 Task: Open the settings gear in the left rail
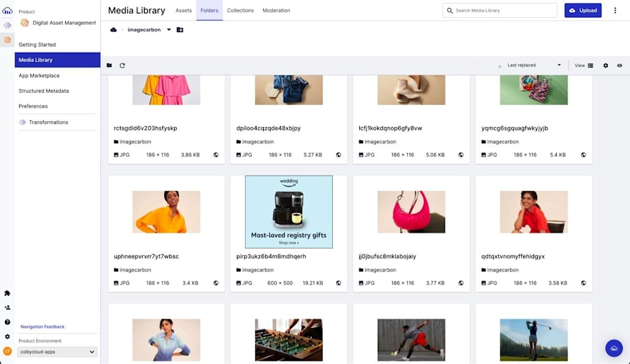(x=7, y=337)
